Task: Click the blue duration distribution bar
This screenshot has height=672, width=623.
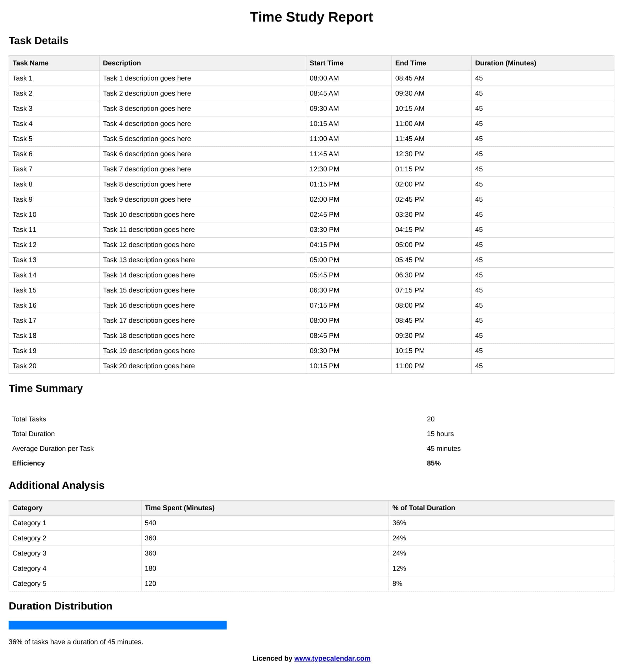Action: [x=117, y=625]
